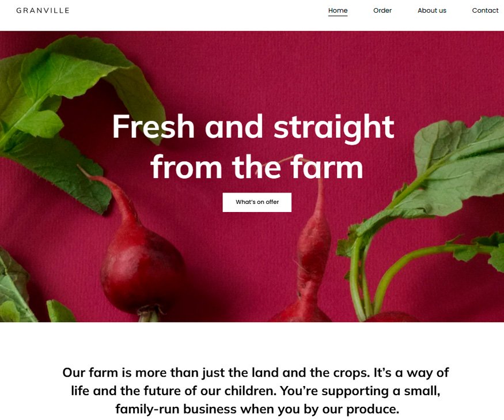Click the What's on offer button
The image size is (504, 420).
pyautogui.click(x=257, y=202)
